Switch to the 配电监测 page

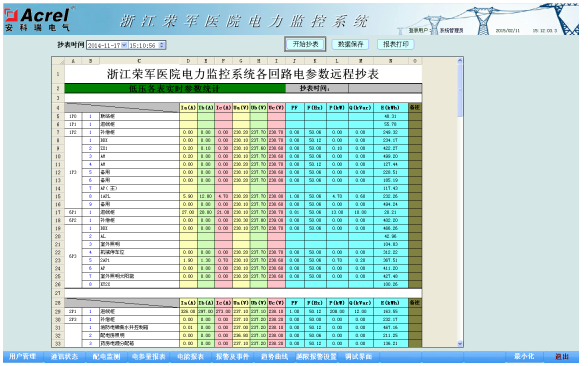106,357
